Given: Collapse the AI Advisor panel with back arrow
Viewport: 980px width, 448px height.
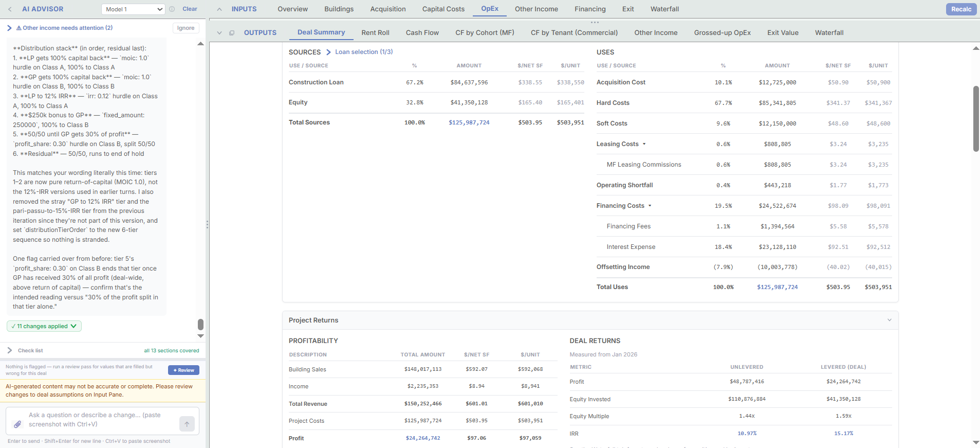Looking at the screenshot, I should click(x=10, y=9).
